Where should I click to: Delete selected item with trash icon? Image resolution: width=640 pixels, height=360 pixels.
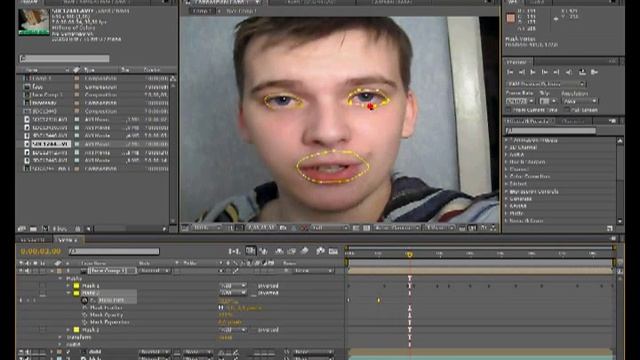[78, 229]
